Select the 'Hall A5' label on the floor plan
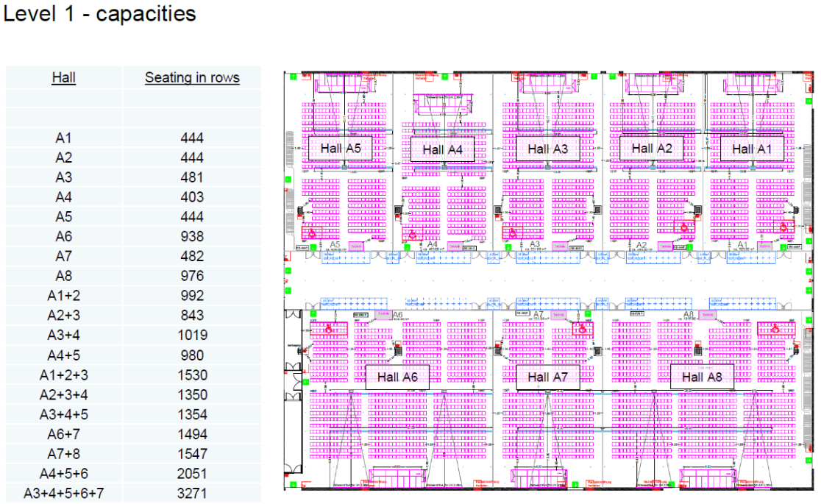Viewport: 821px width, 504px height. 341,149
